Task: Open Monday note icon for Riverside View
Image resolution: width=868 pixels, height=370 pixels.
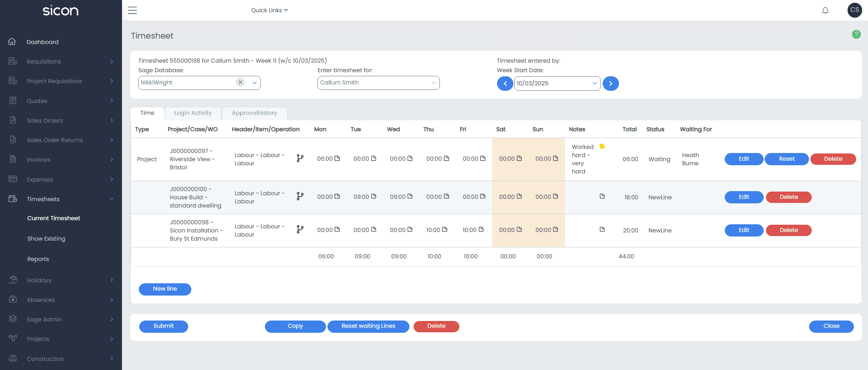Action: point(337,158)
